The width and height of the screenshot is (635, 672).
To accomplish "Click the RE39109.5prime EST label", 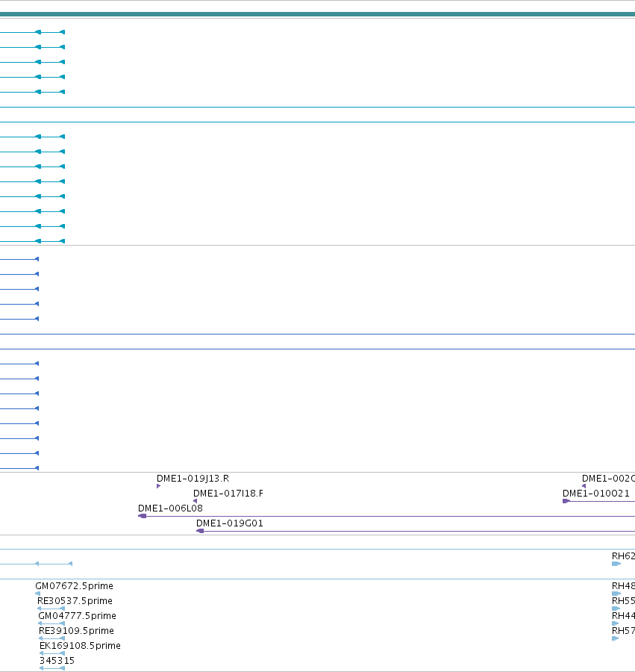I will [x=76, y=631].
